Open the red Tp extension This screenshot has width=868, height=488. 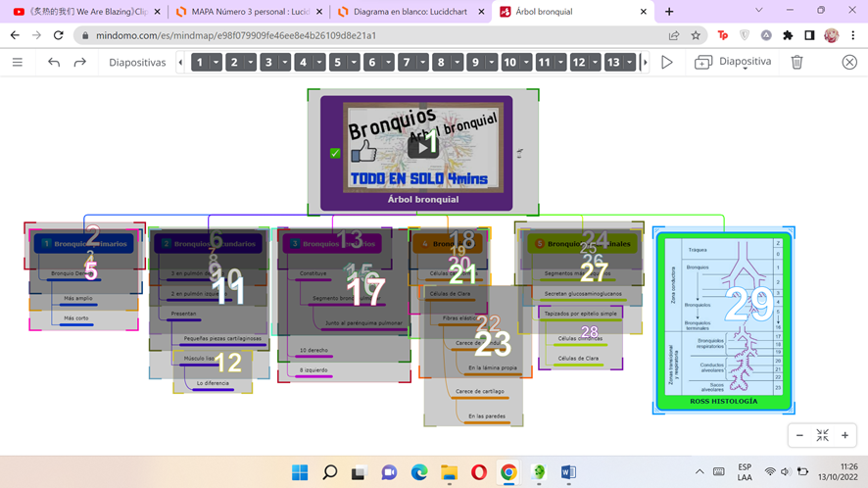pos(722,35)
